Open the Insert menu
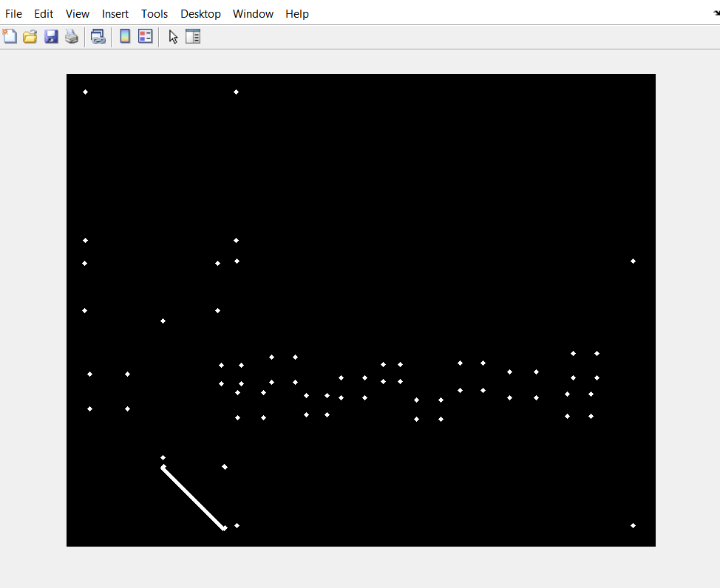Viewport: 720px width, 588px height. click(115, 13)
